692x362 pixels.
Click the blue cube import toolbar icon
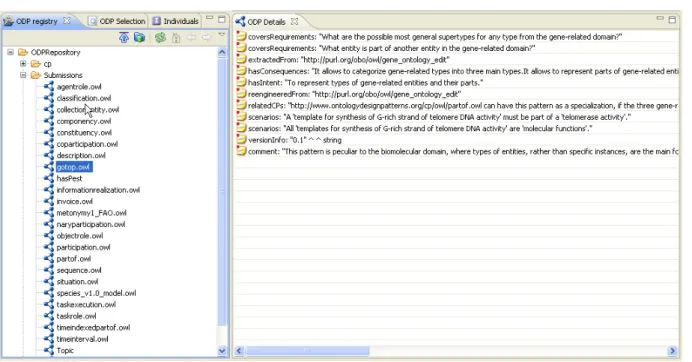(x=139, y=38)
